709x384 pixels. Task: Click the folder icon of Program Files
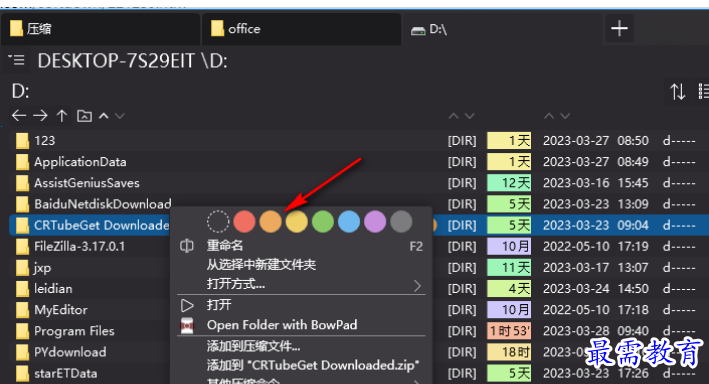tap(22, 331)
